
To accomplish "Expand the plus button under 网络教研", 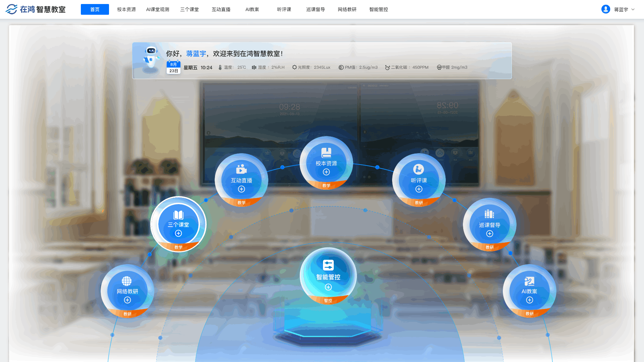I will pos(127,300).
